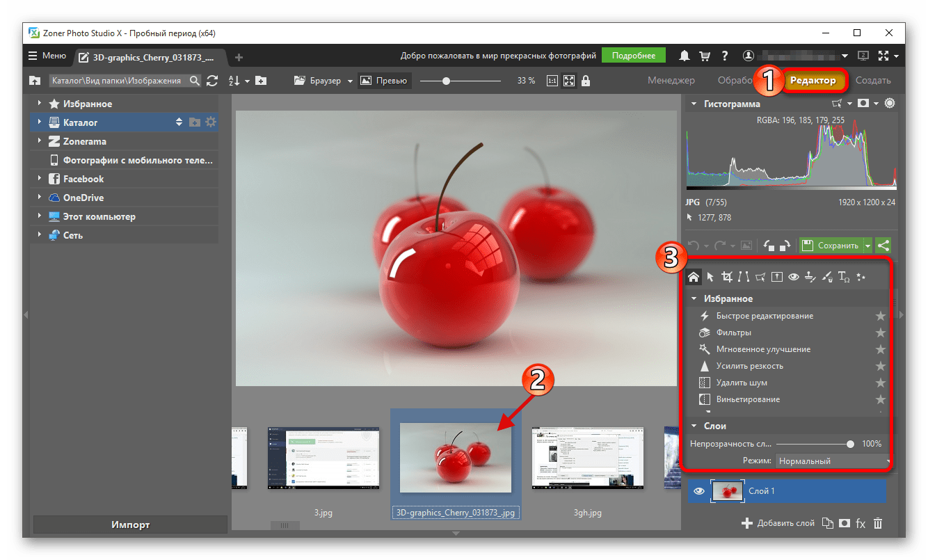This screenshot has height=560, width=928.
Task: Expand the OneDrive tree node
Action: pyautogui.click(x=40, y=198)
